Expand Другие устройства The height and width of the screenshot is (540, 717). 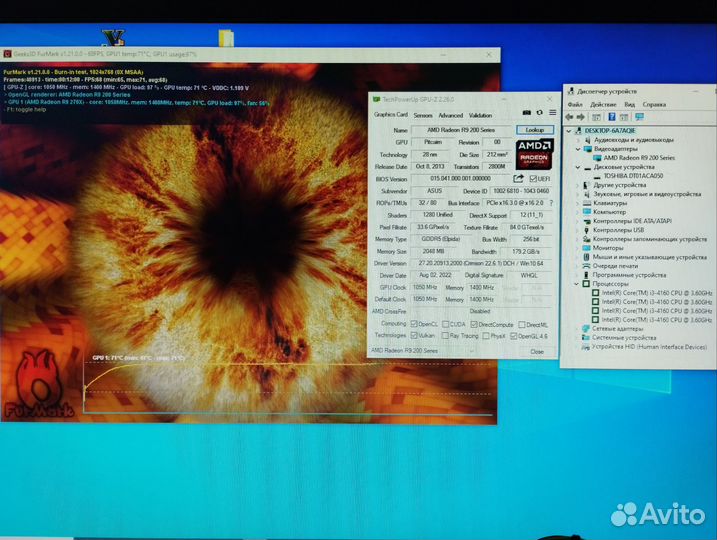[x=578, y=185]
